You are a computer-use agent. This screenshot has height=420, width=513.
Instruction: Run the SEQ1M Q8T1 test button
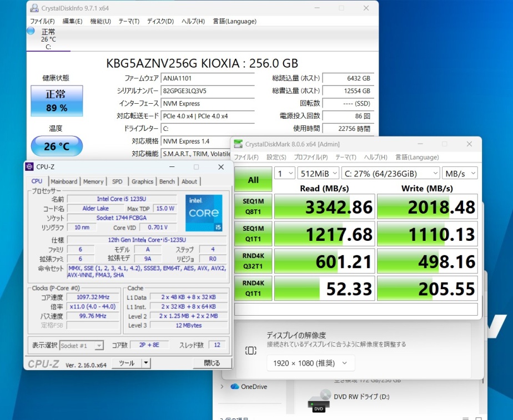coord(253,206)
